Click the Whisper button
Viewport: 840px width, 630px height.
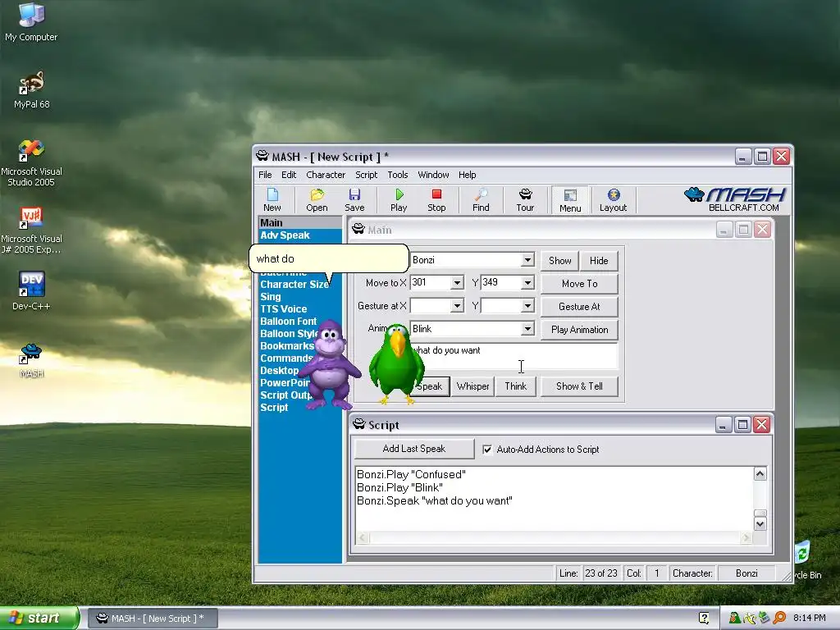click(472, 386)
